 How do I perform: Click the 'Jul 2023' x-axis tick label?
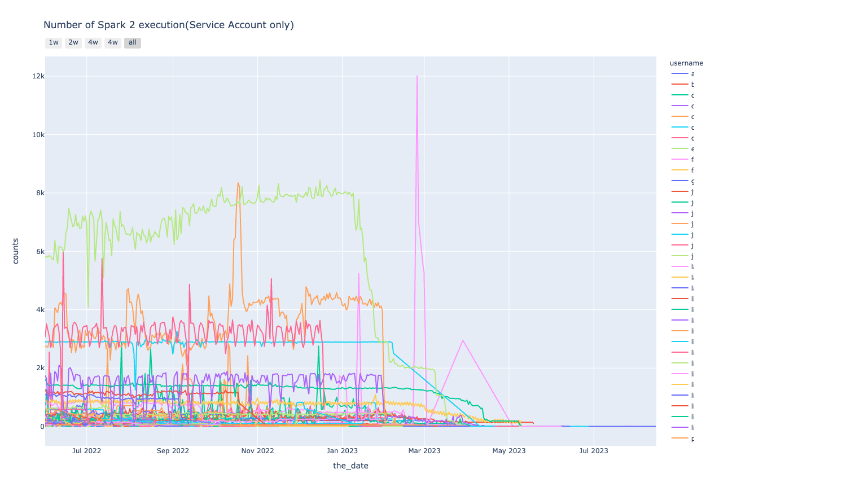click(x=594, y=451)
